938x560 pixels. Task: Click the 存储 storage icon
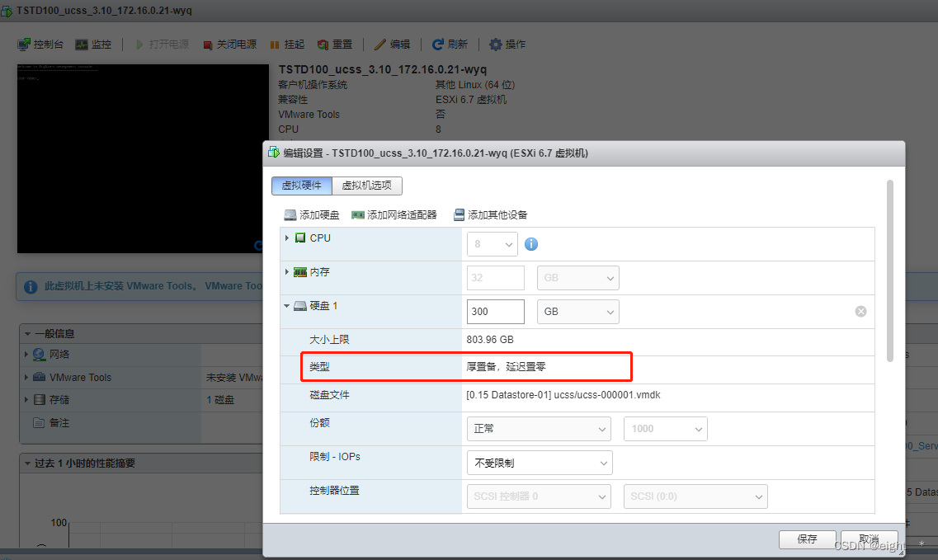tap(40, 400)
